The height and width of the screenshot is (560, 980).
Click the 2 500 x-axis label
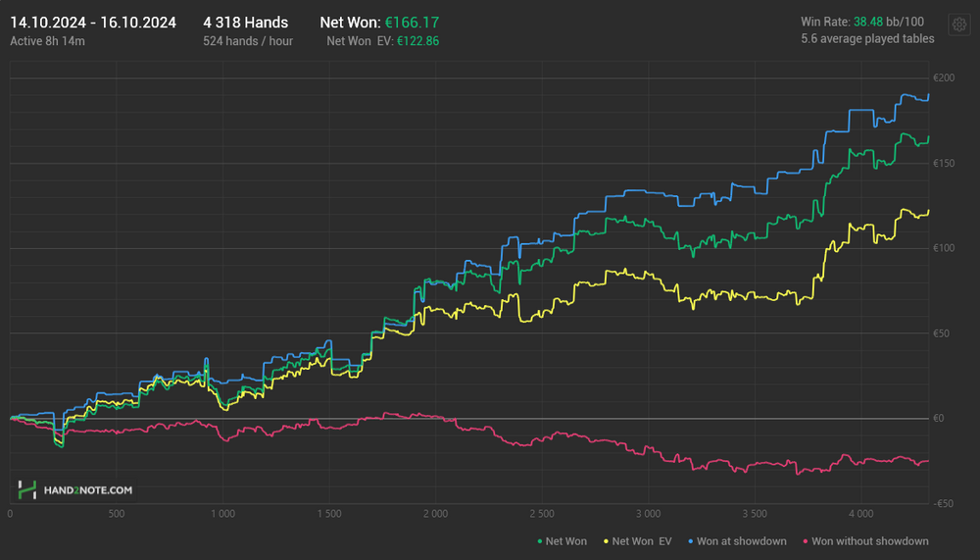(542, 514)
